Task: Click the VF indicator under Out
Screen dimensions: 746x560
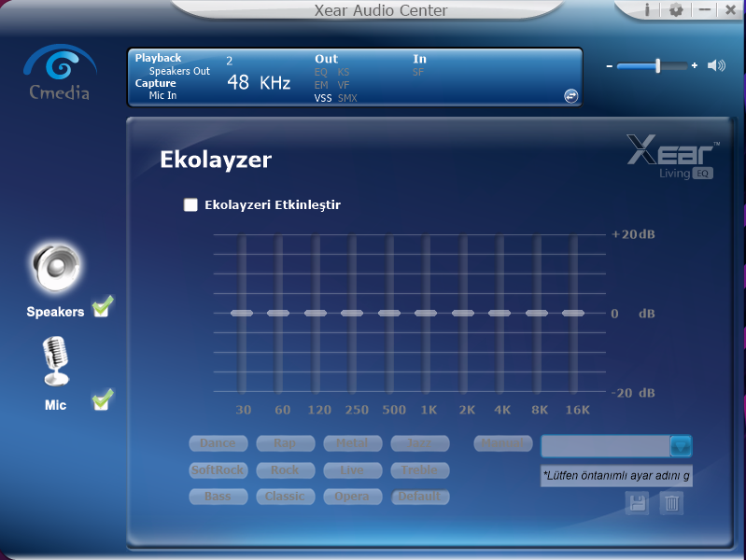Action: point(344,85)
